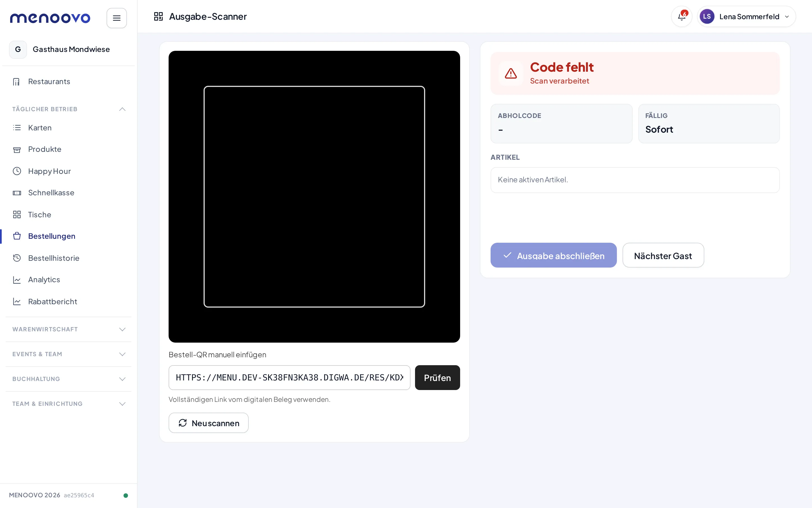Click the G restaurant badge

click(x=18, y=49)
